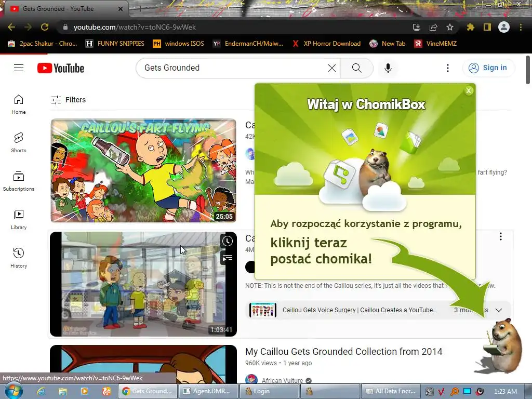This screenshot has width=532, height=399.
Task: Click the magnifier search button
Action: point(356,68)
